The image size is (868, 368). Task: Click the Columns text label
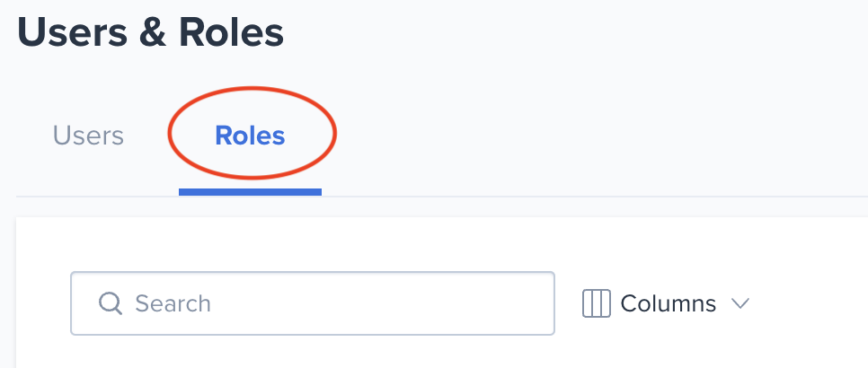669,303
